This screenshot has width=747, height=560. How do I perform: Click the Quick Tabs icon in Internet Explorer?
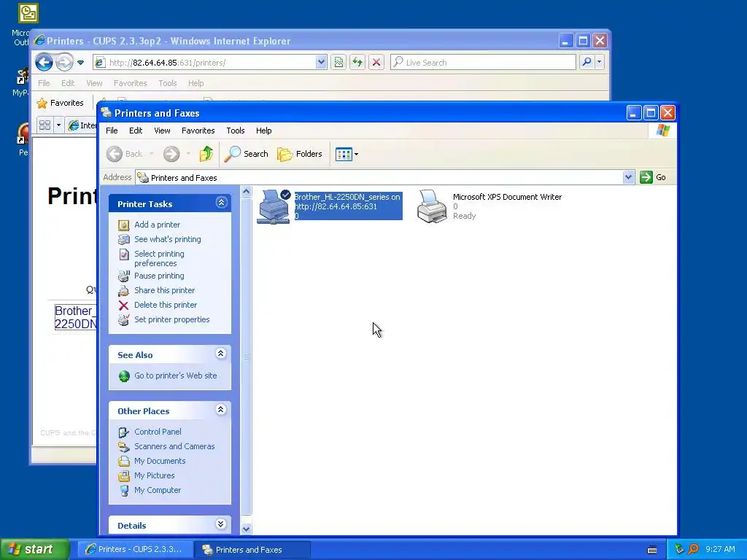coord(44,125)
